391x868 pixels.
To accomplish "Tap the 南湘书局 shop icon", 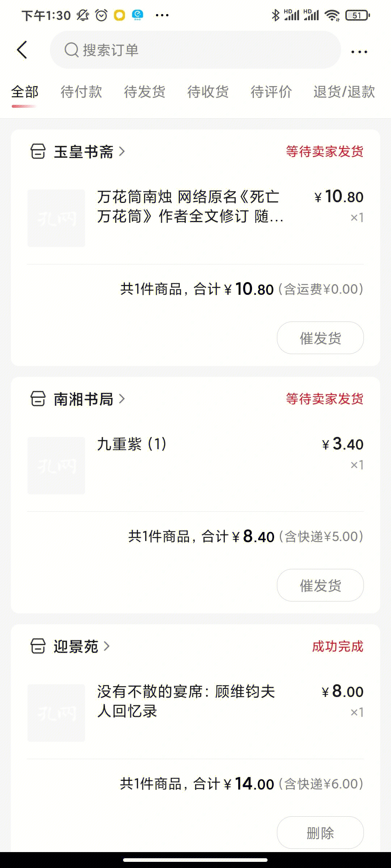I will [x=38, y=399].
